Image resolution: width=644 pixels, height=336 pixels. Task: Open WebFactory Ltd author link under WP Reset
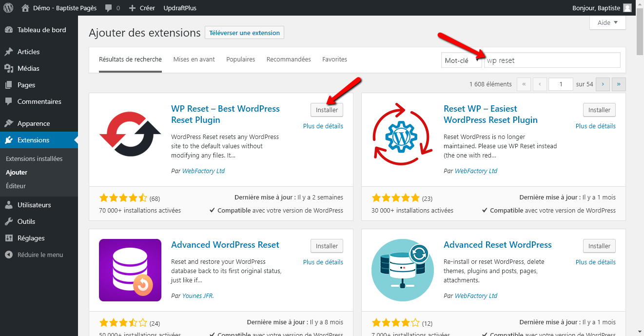click(203, 171)
